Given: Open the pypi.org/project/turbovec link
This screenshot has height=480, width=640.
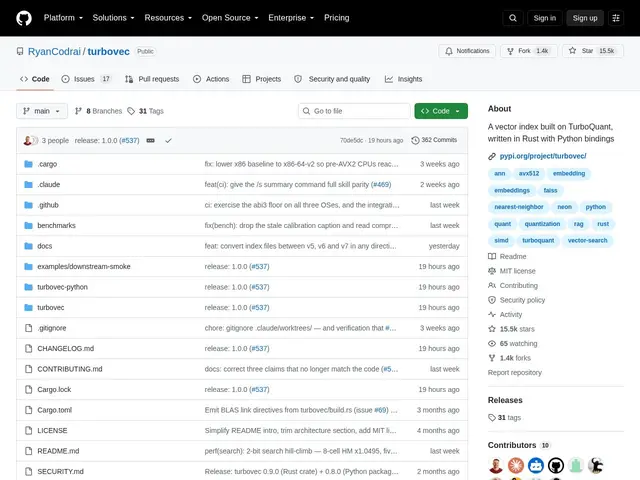Looking at the screenshot, I should click(543, 156).
